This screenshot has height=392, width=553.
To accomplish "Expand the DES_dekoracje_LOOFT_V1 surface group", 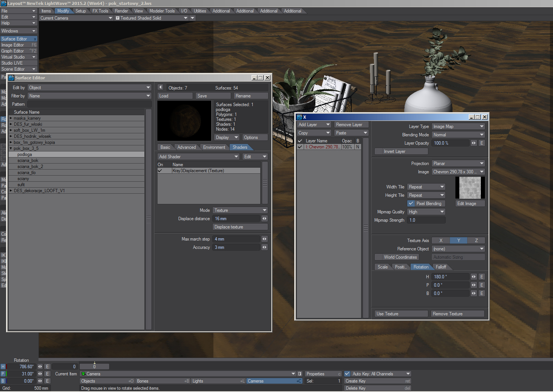I will (11, 191).
